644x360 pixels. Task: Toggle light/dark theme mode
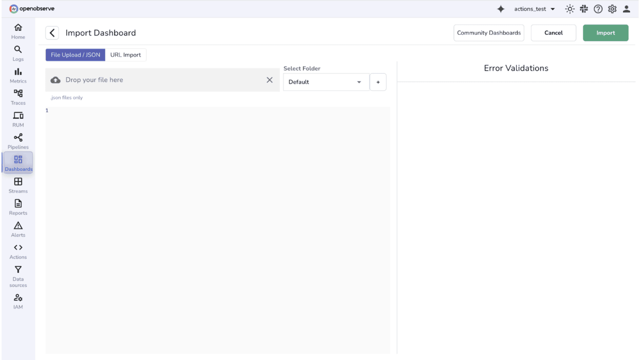tap(570, 9)
